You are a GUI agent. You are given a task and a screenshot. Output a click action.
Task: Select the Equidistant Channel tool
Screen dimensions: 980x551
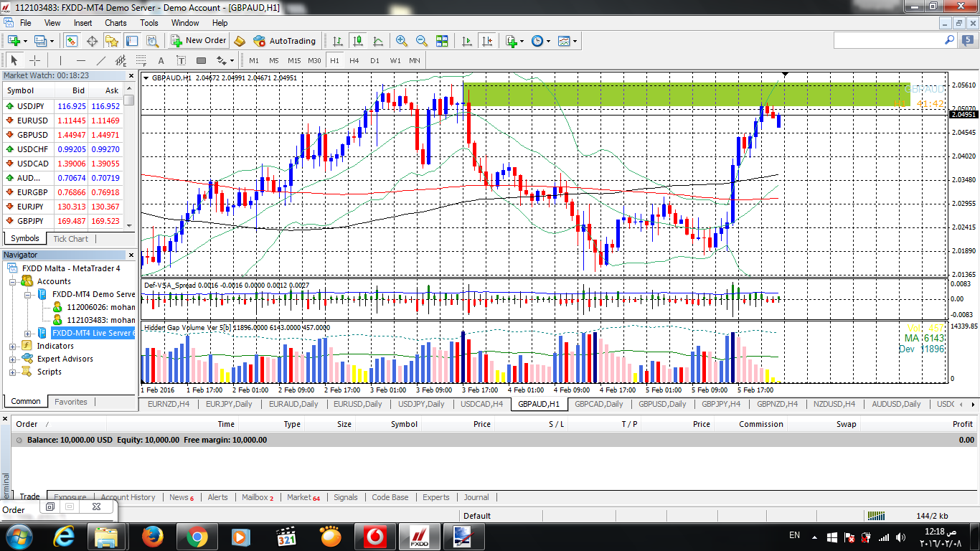pos(121,60)
